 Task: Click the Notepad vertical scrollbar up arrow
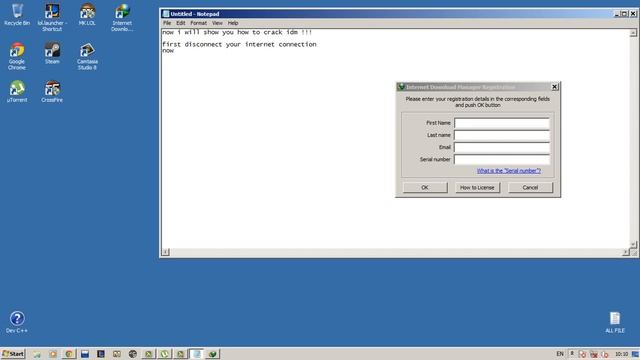click(x=633, y=33)
